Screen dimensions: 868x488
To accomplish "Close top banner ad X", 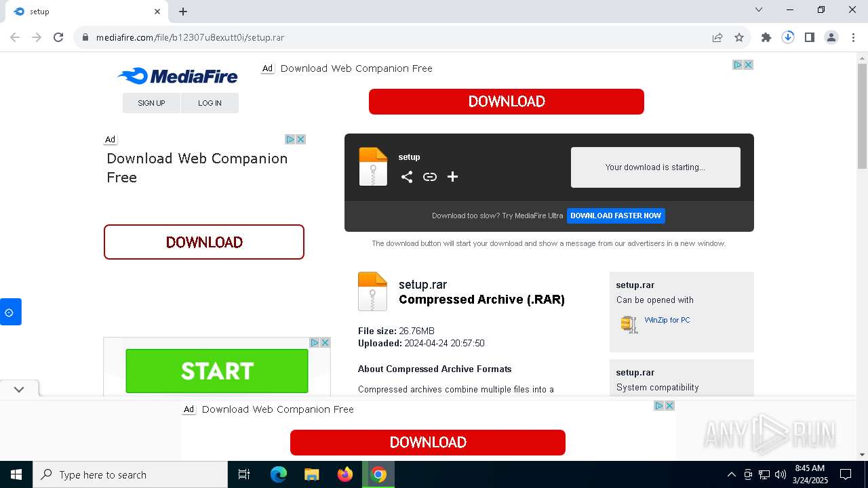I will pos(749,65).
